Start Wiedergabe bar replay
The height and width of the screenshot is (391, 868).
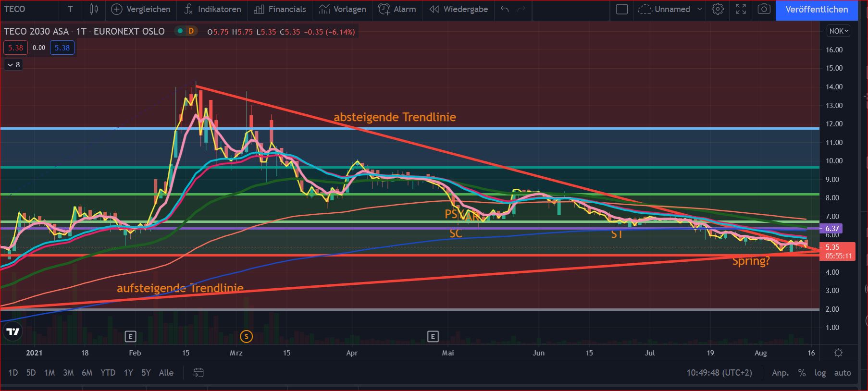click(459, 9)
